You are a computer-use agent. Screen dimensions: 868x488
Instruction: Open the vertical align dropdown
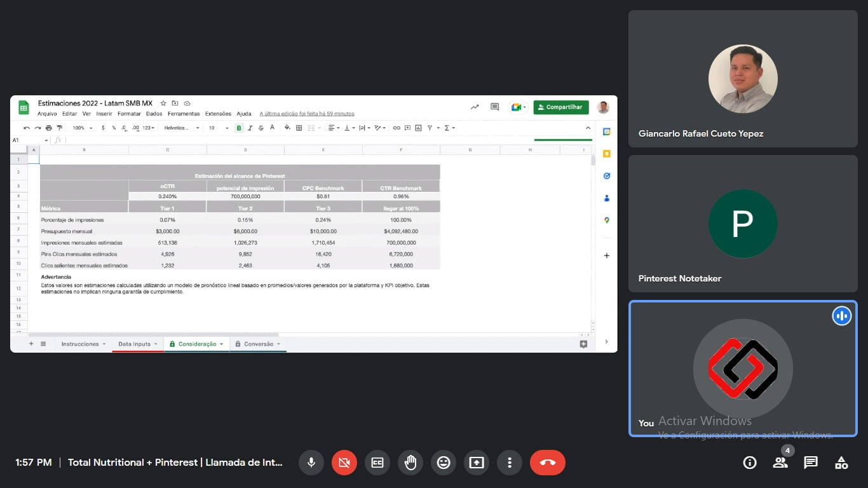point(349,128)
